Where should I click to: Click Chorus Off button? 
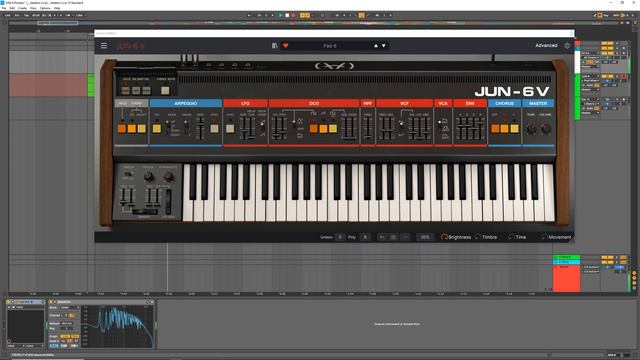tap(495, 129)
